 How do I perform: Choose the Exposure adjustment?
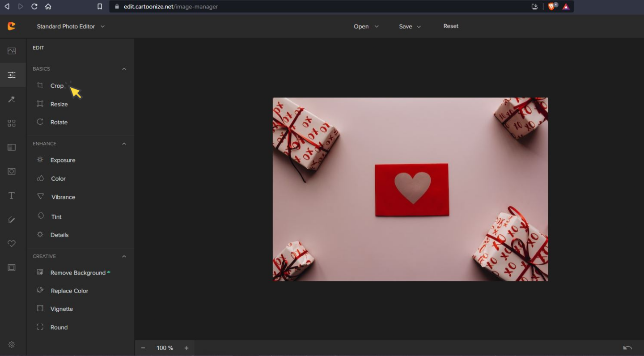click(63, 160)
